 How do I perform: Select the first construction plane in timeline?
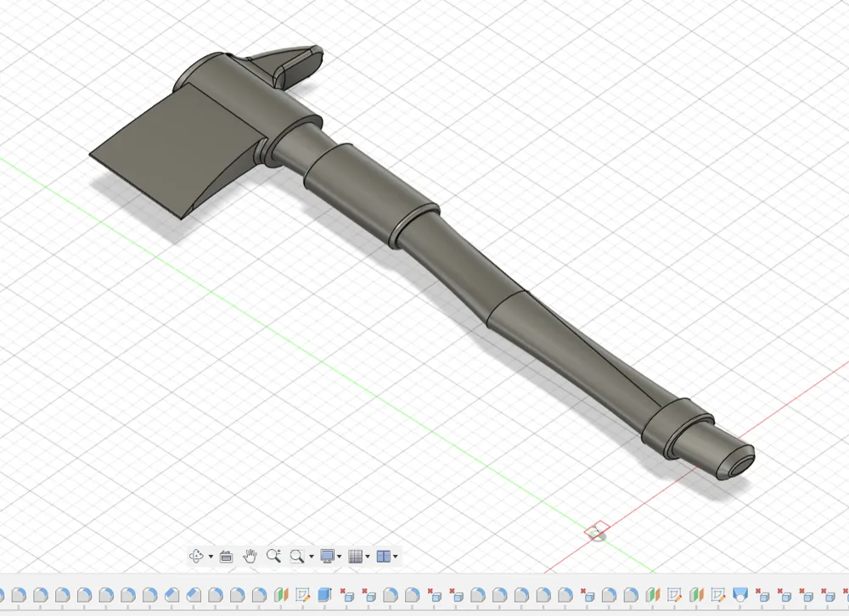pyautogui.click(x=281, y=595)
